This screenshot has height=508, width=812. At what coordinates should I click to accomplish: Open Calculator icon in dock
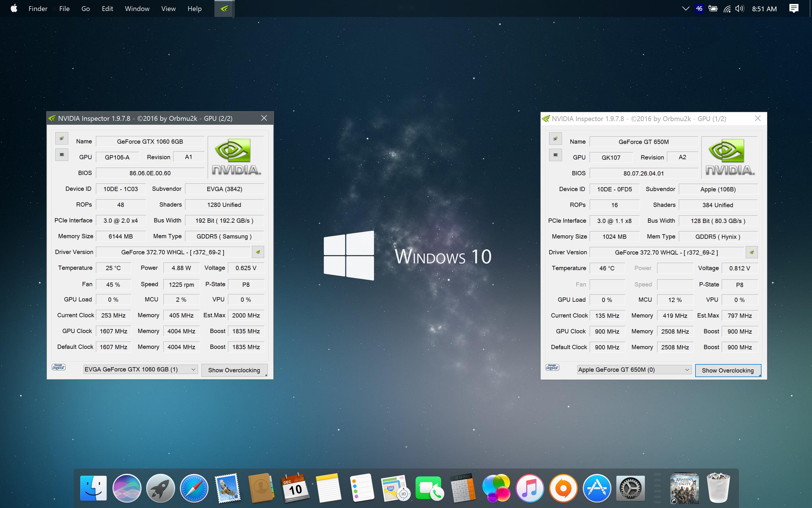point(463,488)
